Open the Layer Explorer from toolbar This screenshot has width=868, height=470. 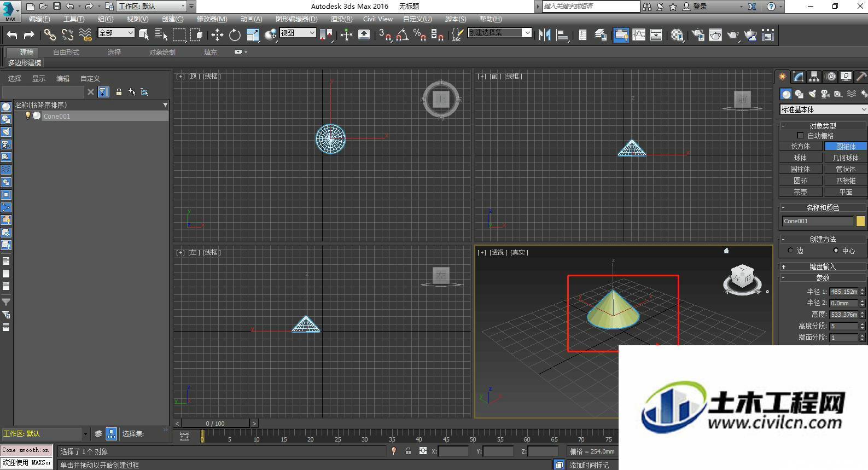click(x=600, y=35)
